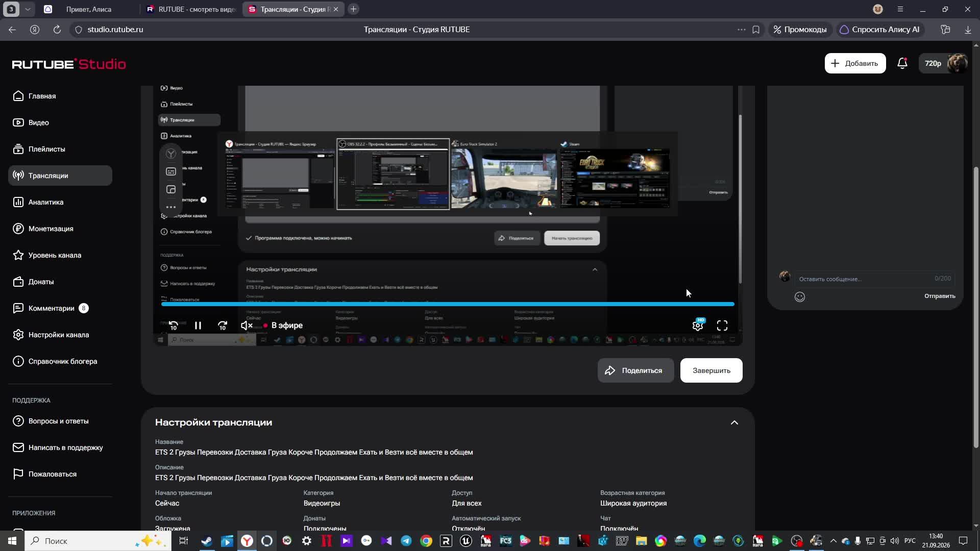
Task: Open the Промокоды button
Action: (799, 30)
